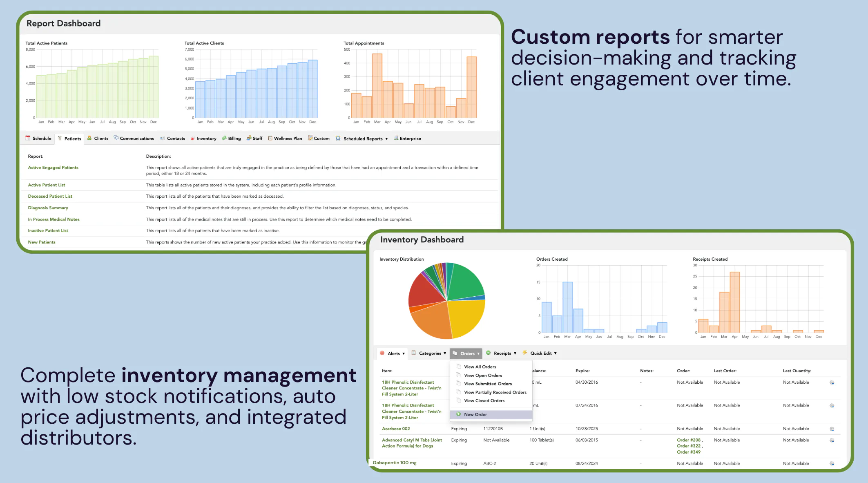The image size is (868, 483).
Task: Click the Billing money icon
Action: 224,138
